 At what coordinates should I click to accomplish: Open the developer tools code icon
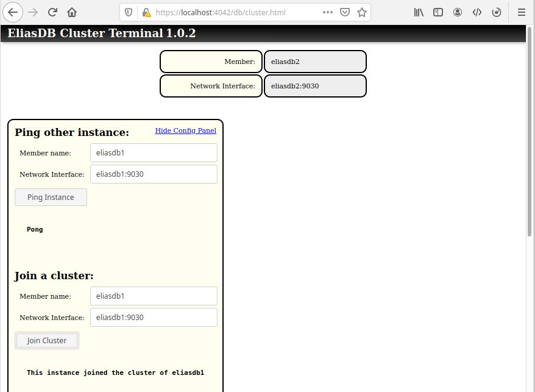[x=477, y=12]
